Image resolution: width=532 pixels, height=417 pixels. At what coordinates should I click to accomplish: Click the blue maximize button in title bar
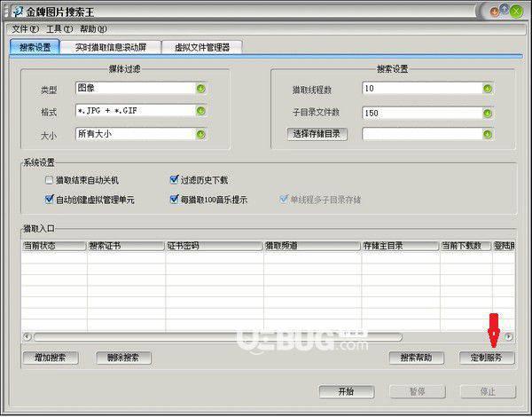click(x=505, y=9)
